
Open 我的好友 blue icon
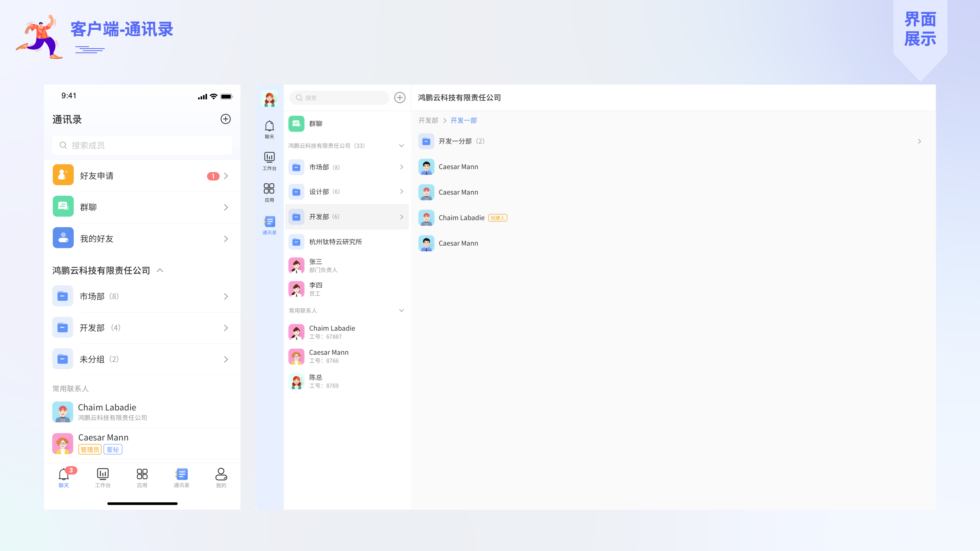[x=63, y=238]
